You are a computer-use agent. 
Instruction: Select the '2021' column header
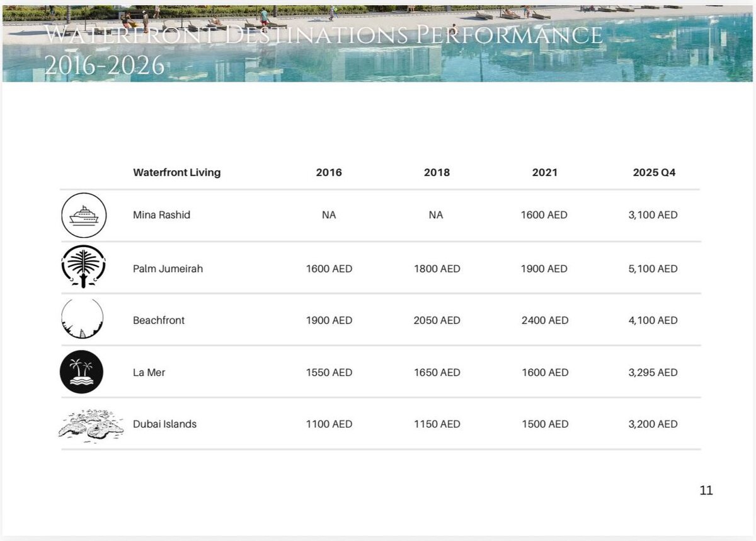[544, 172]
